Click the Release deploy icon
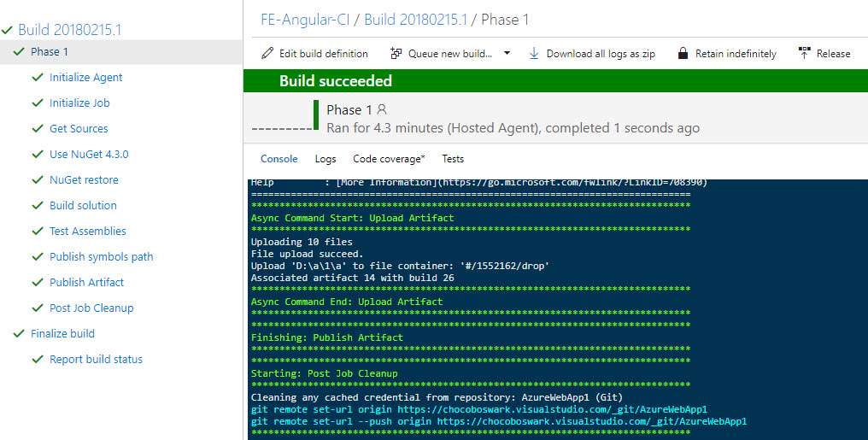Screen dimensions: 868x440 (804, 54)
